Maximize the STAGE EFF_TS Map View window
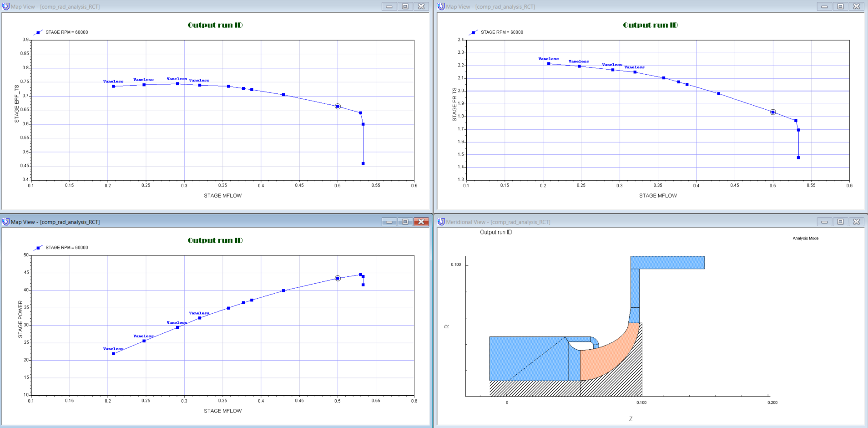 [405, 6]
